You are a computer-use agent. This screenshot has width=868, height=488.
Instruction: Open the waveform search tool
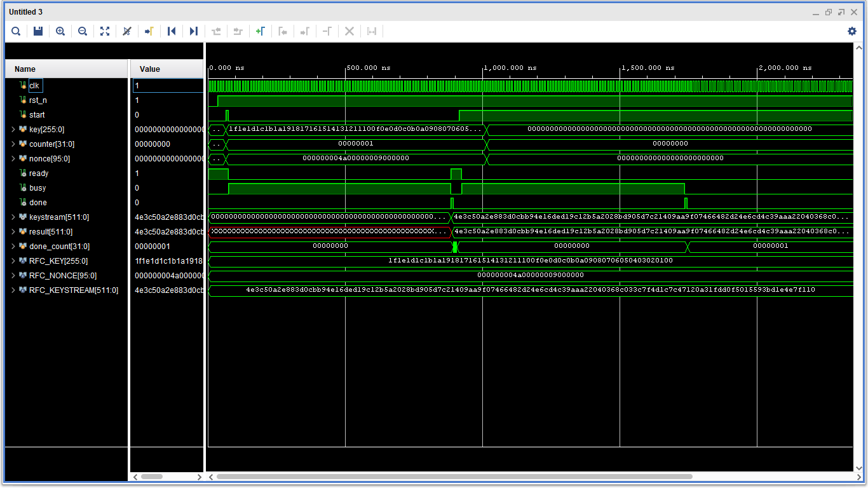click(x=16, y=31)
